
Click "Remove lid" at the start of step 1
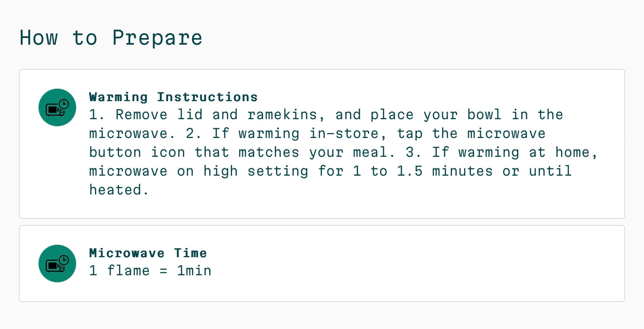point(159,115)
